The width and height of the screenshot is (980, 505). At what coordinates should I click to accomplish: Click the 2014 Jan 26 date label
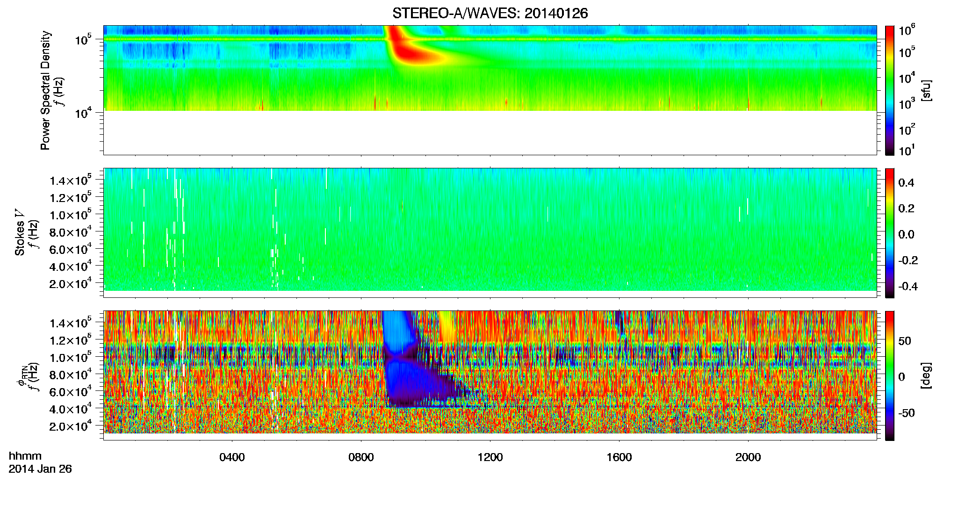click(40, 469)
